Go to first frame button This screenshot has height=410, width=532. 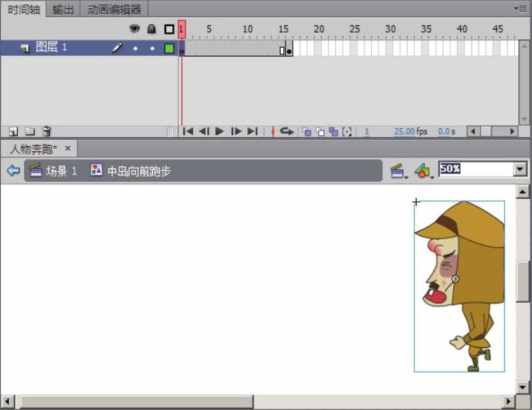click(x=188, y=131)
